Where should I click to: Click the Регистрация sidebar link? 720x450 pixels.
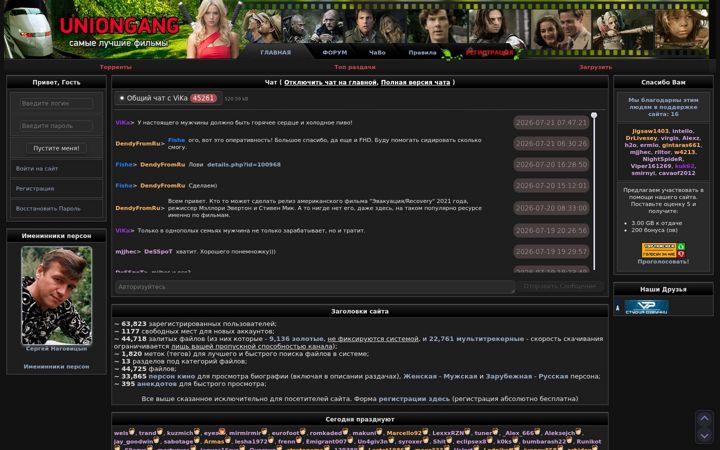(x=35, y=188)
